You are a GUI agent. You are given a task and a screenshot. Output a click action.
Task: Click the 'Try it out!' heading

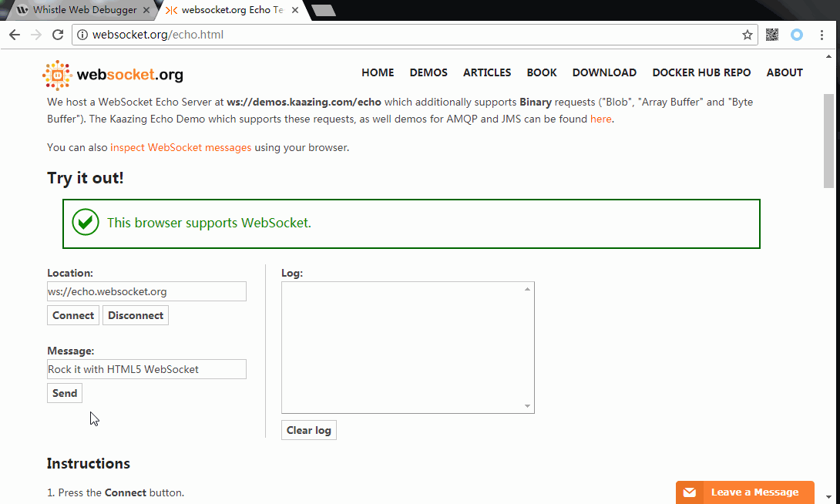(86, 178)
